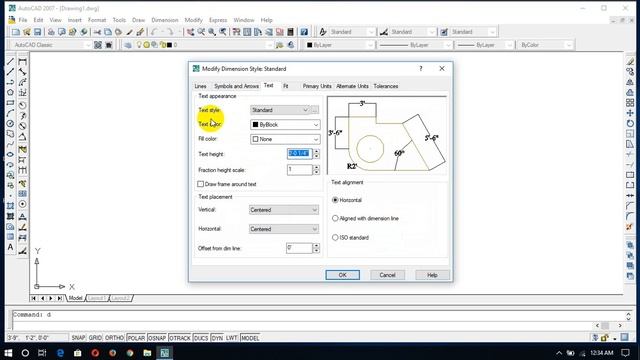640x360 pixels.
Task: Open the Format menu
Action: click(x=97, y=20)
